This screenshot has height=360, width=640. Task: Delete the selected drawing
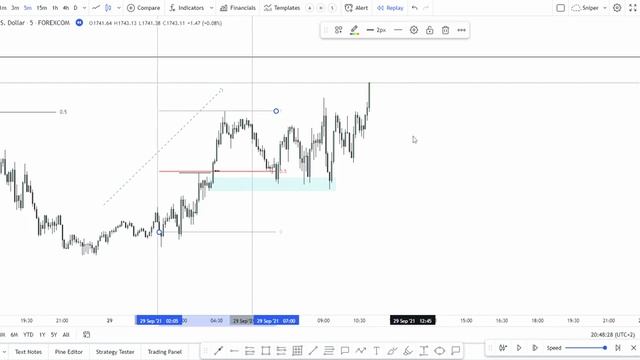click(445, 30)
